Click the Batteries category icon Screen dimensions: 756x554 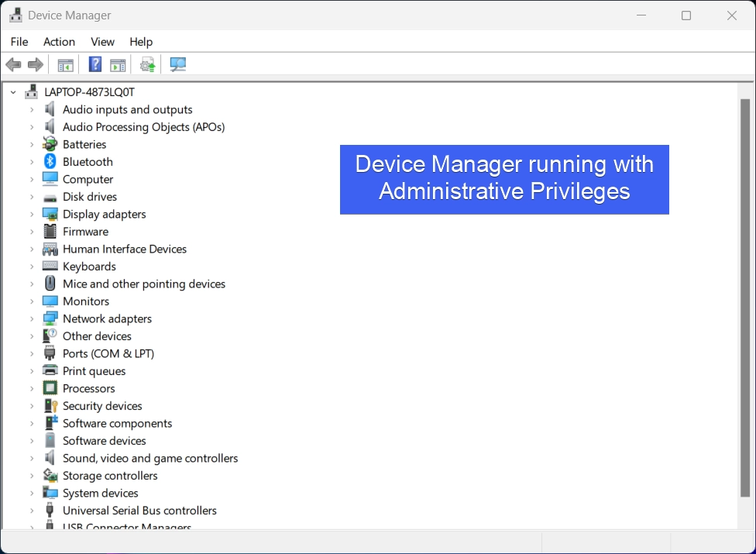pos(50,143)
